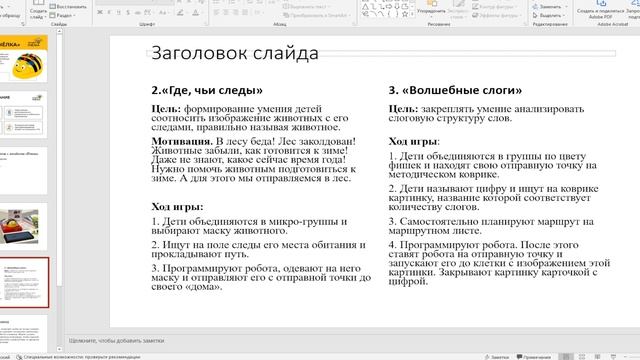Select the first slide thumbnail with bee robot
This screenshot has height=360, width=640.
click(x=24, y=58)
